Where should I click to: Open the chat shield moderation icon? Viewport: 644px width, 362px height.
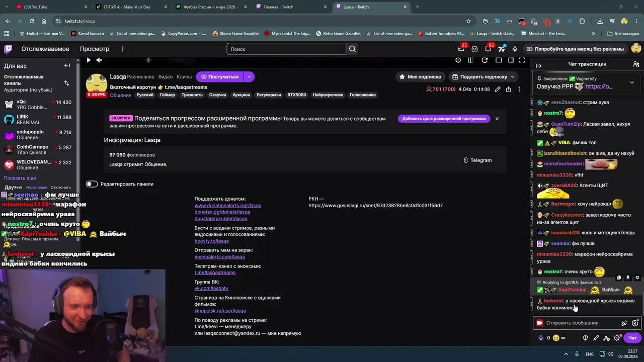click(585, 338)
